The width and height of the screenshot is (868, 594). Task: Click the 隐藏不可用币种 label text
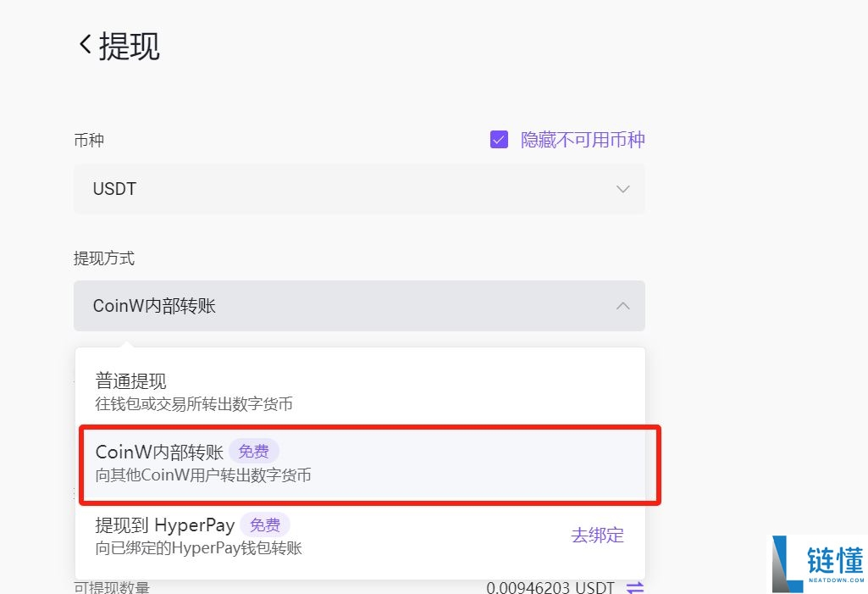click(x=583, y=140)
